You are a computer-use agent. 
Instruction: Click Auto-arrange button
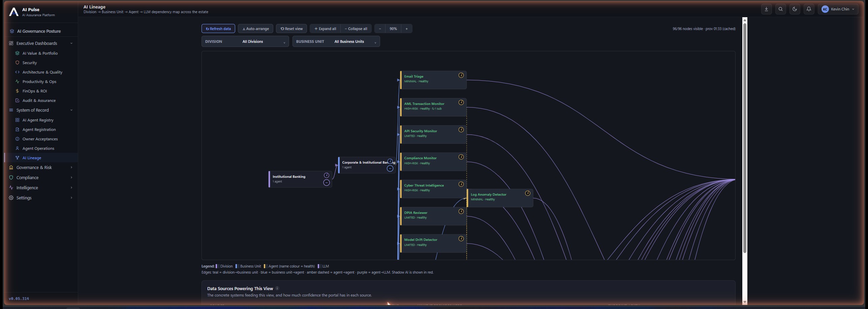point(255,29)
